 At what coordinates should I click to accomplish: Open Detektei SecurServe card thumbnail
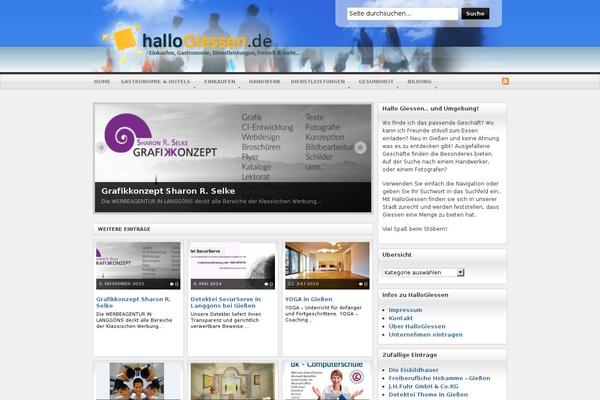pyautogui.click(x=233, y=265)
